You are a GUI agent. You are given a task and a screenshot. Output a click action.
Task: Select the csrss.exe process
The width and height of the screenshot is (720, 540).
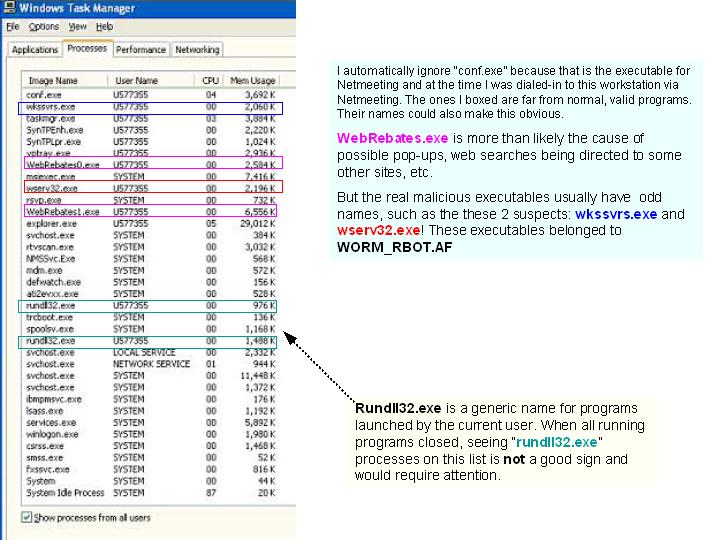151,446
